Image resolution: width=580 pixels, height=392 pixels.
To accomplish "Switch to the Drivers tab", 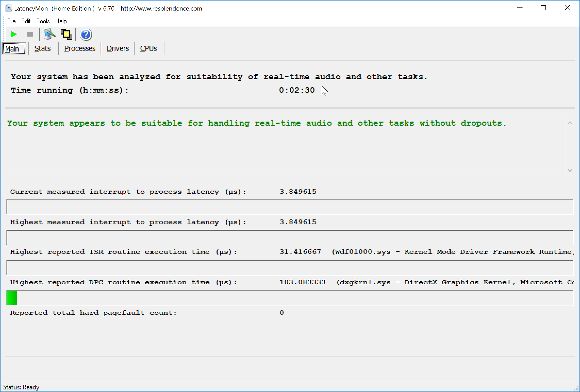I will [118, 49].
